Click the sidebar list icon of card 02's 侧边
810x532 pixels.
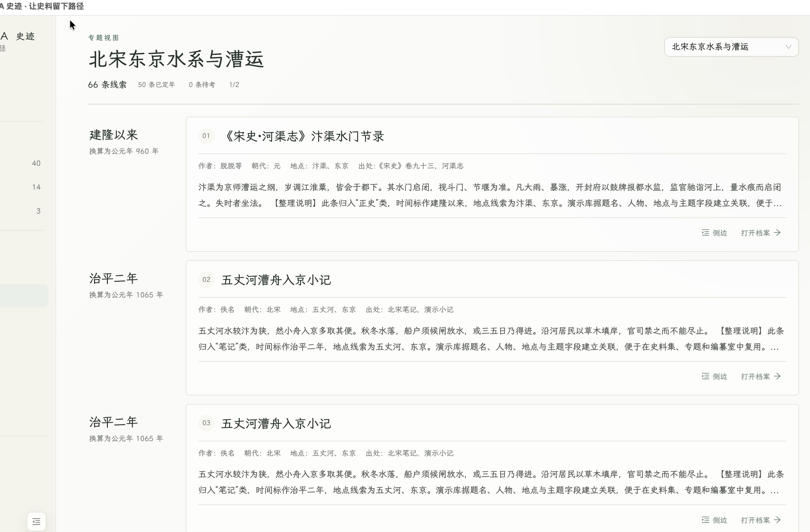point(706,376)
